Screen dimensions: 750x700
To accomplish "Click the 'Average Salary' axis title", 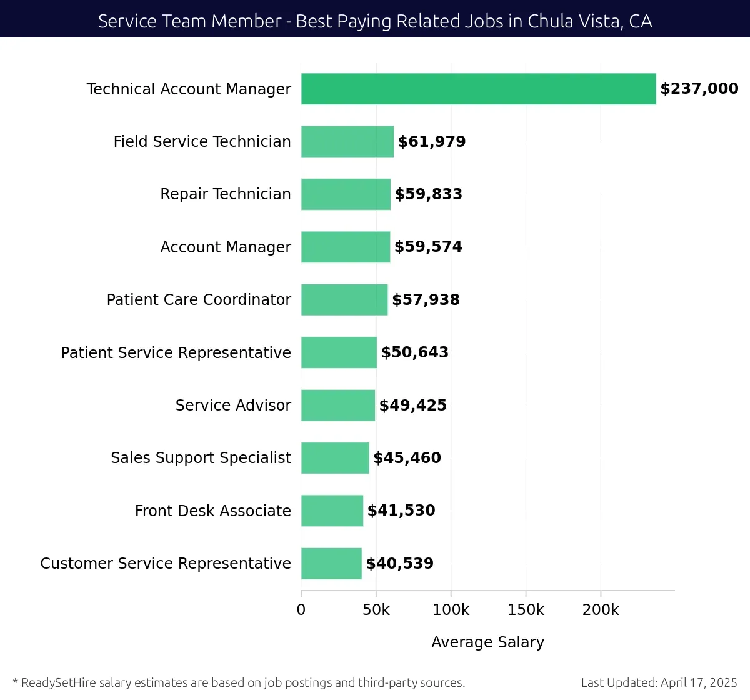I will 487,642.
